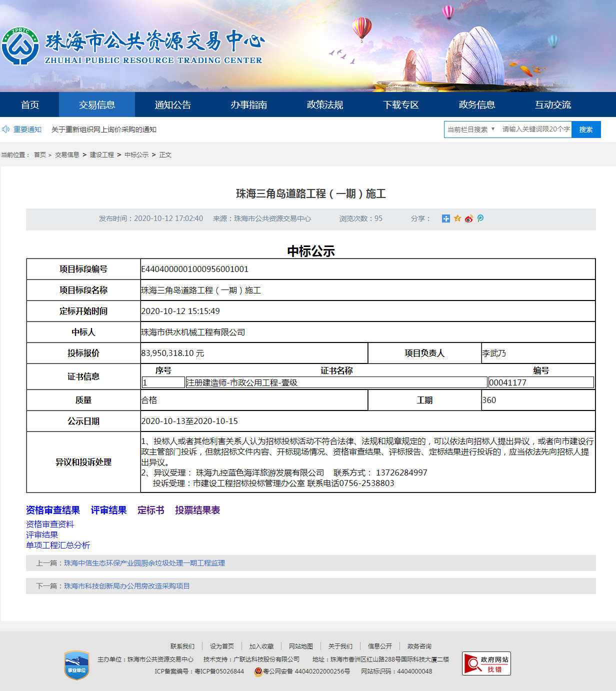The width and height of the screenshot is (616, 691).
Task: Click the speaker icon beside 重要通知
Action: click(6, 129)
